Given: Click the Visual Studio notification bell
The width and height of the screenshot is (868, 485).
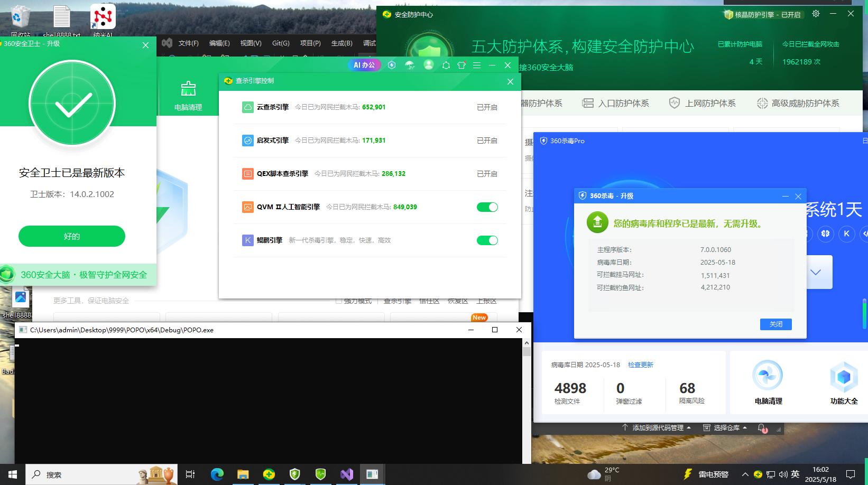Looking at the screenshot, I should 761,428.
